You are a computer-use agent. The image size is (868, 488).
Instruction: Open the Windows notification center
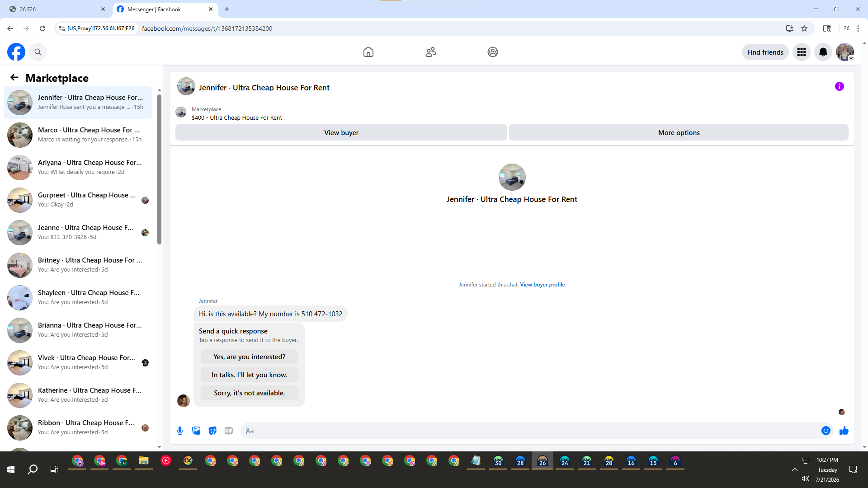tap(853, 469)
